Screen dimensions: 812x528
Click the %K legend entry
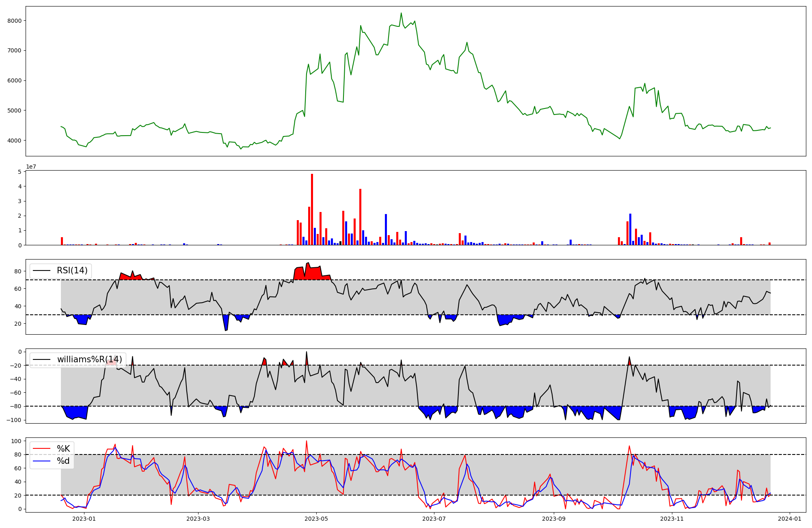click(x=63, y=449)
